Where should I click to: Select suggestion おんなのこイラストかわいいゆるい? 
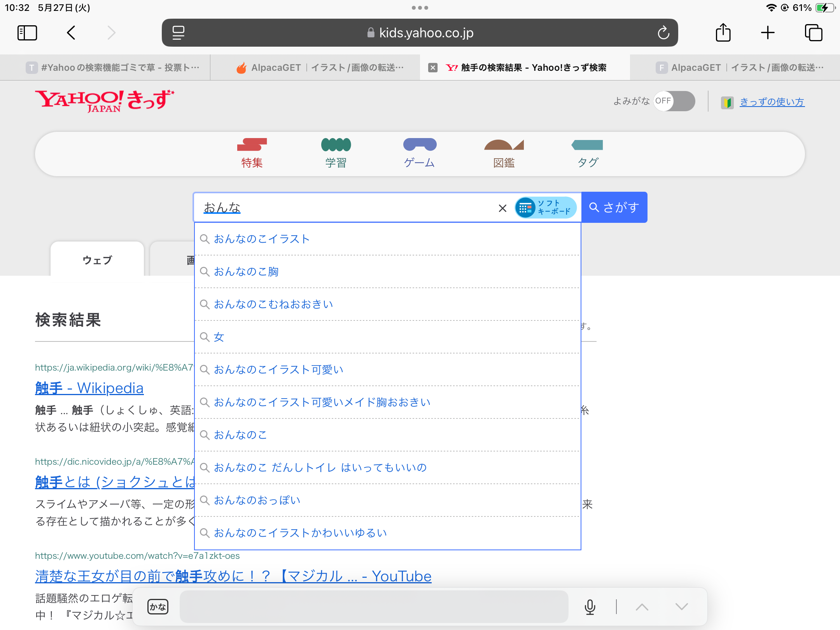(x=387, y=533)
